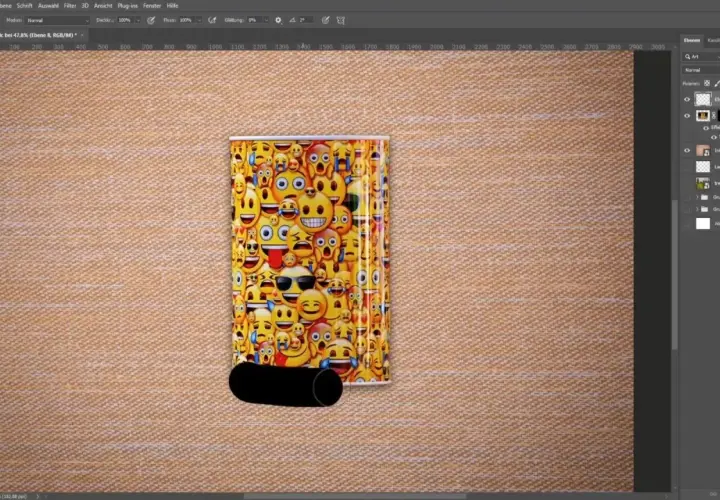
Task: Show the first hidden group
Action: click(687, 197)
